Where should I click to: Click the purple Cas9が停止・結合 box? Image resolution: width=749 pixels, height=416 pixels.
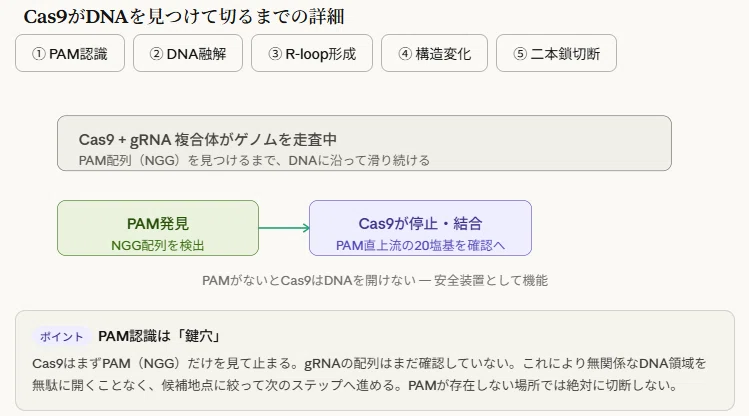420,228
